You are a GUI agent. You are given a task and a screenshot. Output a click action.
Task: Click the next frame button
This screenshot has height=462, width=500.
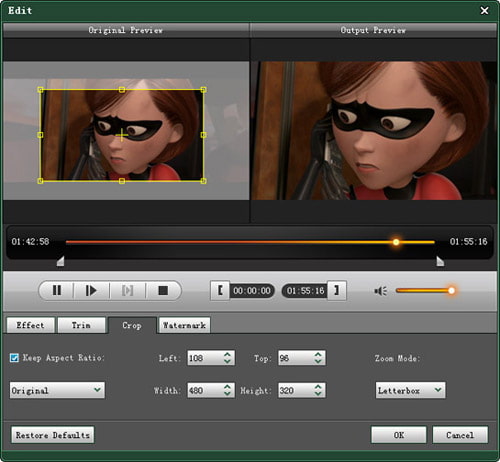click(127, 291)
